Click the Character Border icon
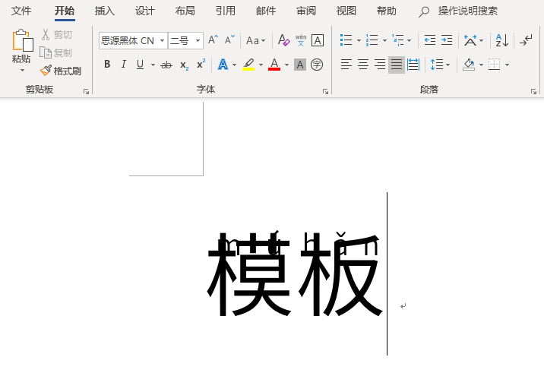 coord(318,40)
